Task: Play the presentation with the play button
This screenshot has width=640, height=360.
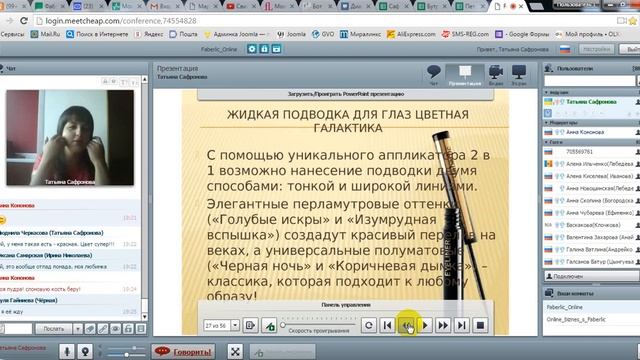Action: pos(424,325)
